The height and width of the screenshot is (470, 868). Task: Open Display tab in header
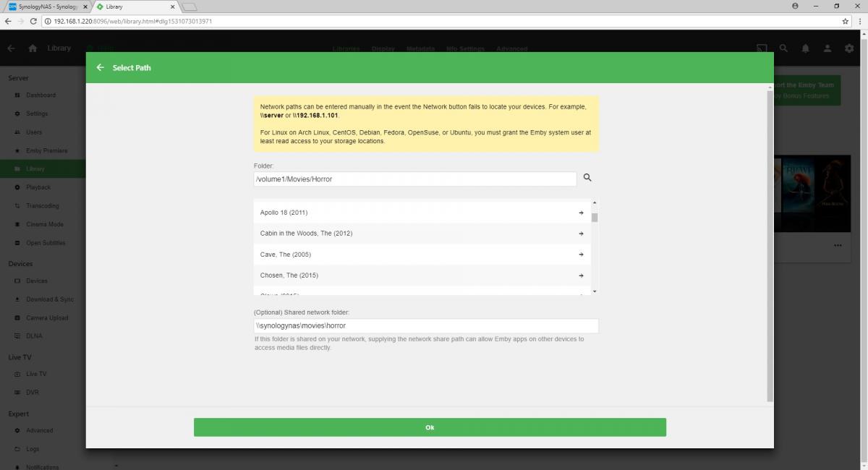point(383,49)
